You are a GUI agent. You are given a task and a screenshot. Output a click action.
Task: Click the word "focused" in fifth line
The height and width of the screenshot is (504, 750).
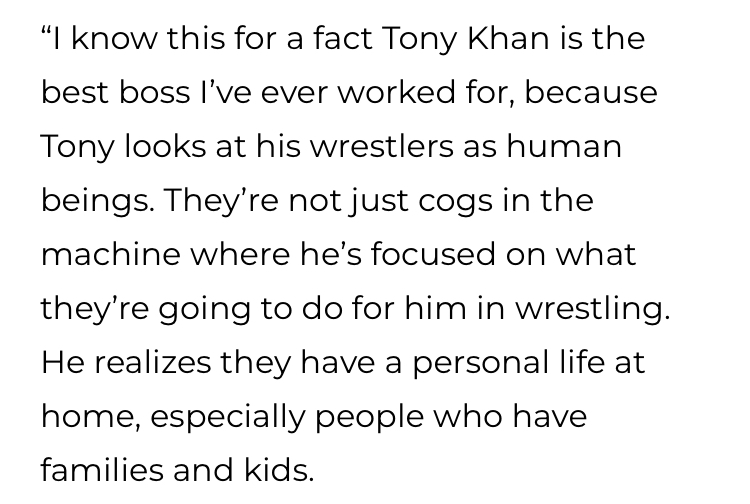coord(433,253)
